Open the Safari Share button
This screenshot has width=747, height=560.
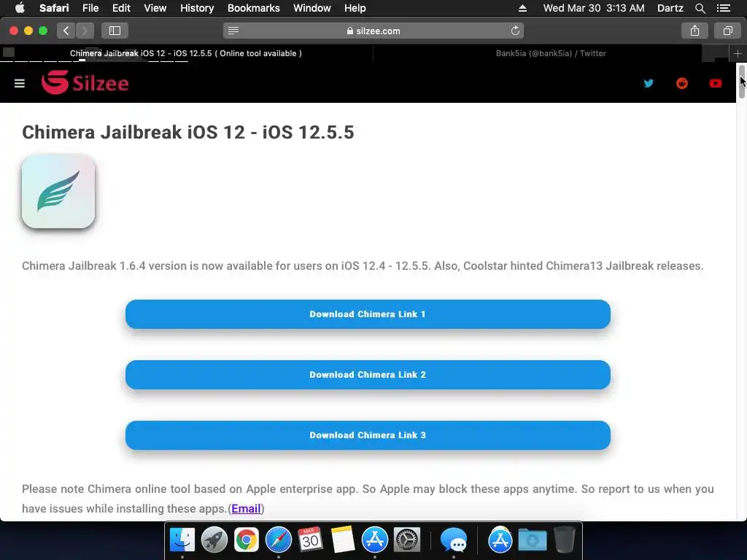coord(694,31)
